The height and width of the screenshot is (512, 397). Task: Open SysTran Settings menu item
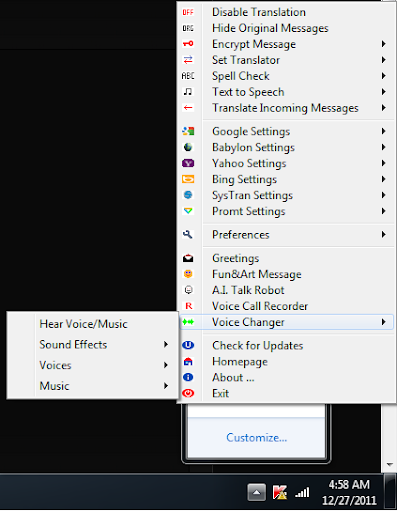(x=286, y=195)
